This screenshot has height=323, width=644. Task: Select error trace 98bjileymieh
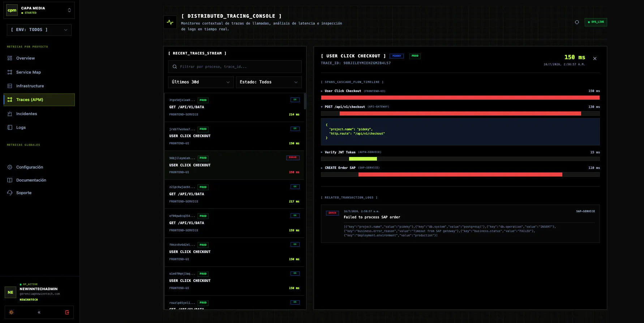[x=234, y=165]
